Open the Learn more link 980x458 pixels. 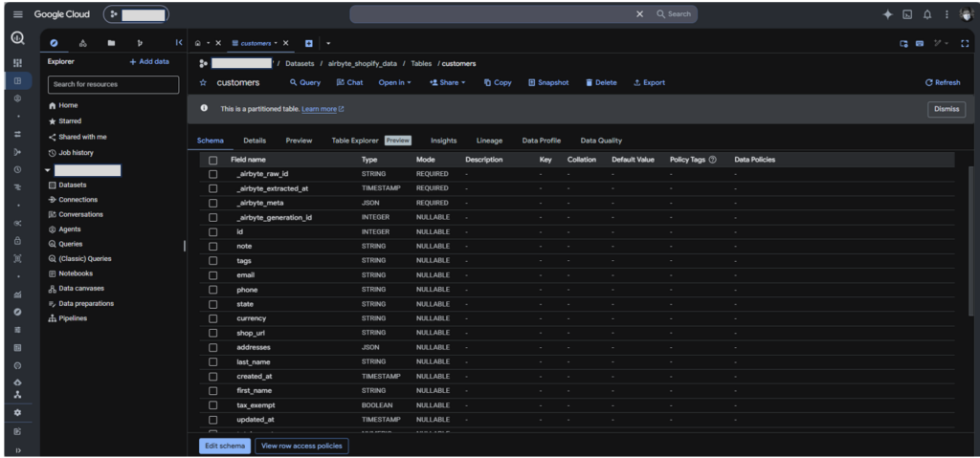pos(323,109)
